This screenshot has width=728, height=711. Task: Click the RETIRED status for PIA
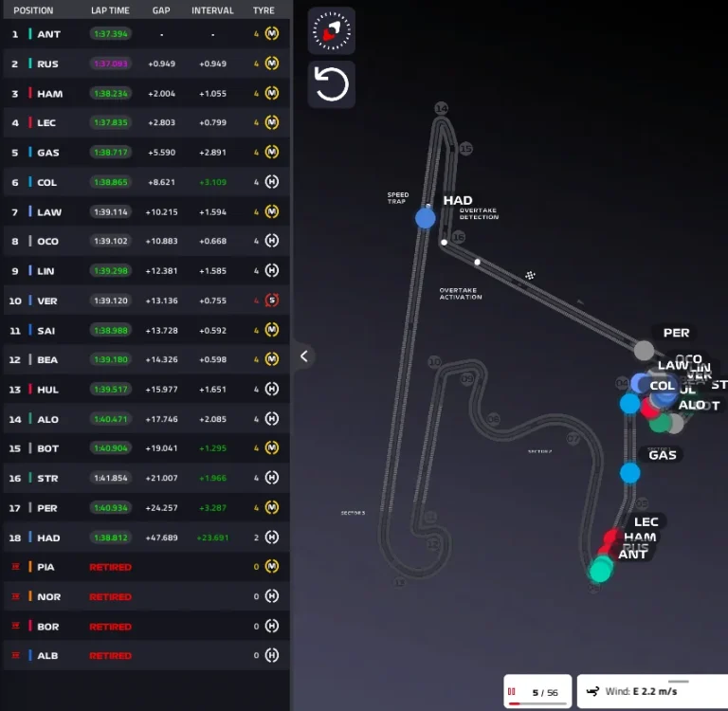111,567
